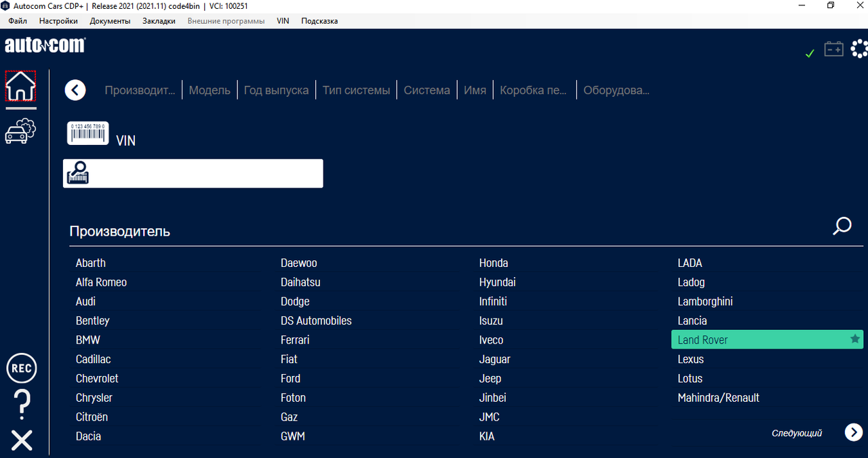Viewport: 868px width, 458px height.
Task: Select manufacturer Audi
Action: click(85, 301)
